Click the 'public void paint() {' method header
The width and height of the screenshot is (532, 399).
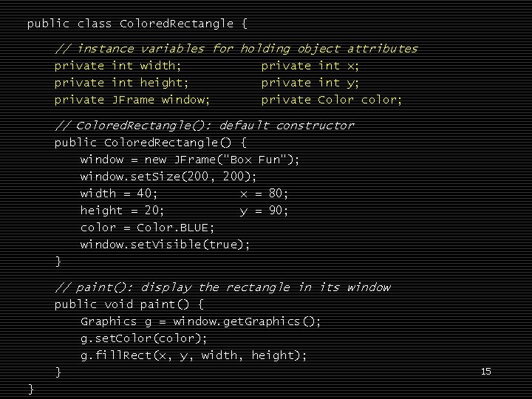pyautogui.click(x=129, y=304)
